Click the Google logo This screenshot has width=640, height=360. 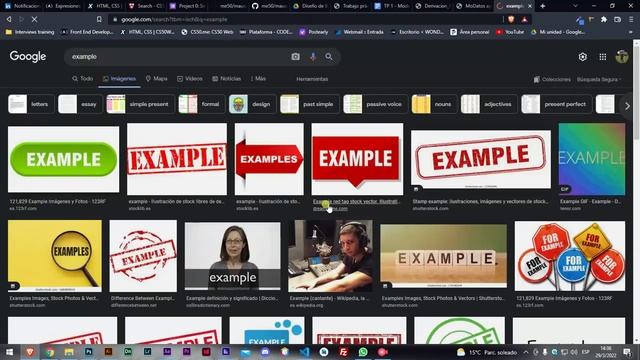click(x=28, y=56)
